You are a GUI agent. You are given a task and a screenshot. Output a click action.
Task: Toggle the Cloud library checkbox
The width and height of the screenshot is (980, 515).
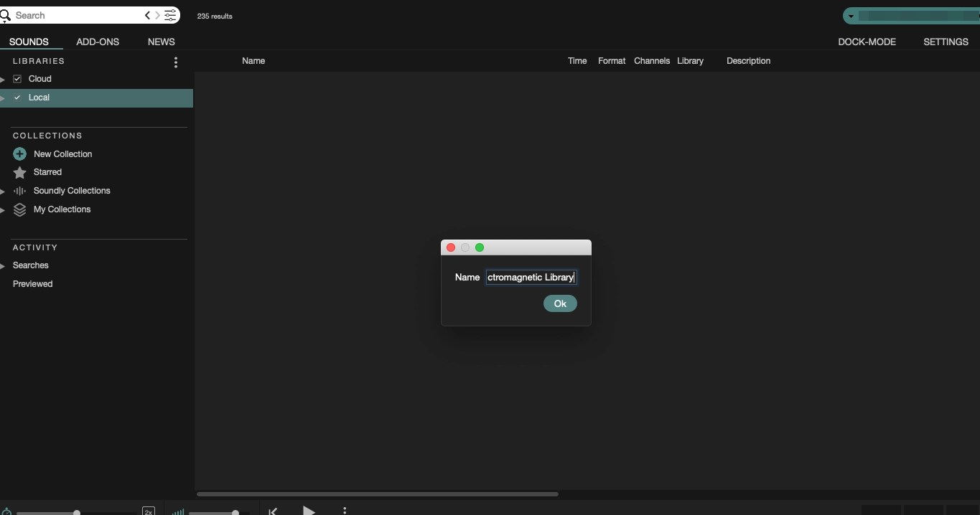[x=17, y=79]
